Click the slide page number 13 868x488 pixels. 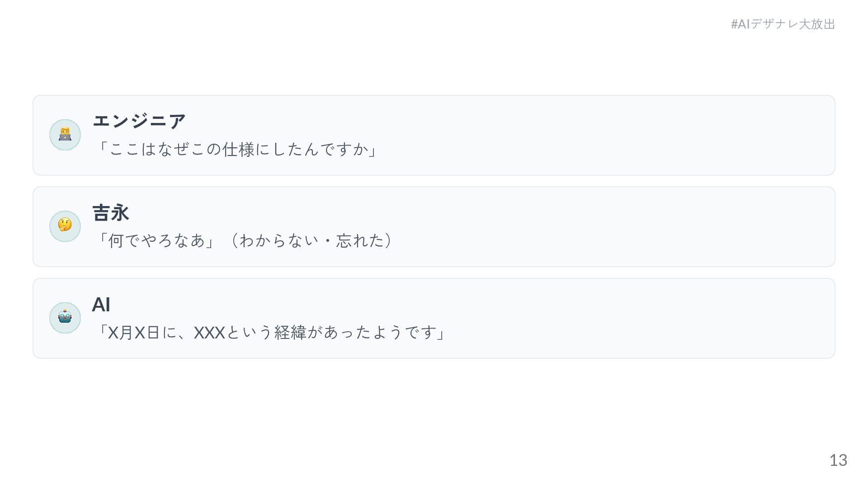[x=838, y=460]
